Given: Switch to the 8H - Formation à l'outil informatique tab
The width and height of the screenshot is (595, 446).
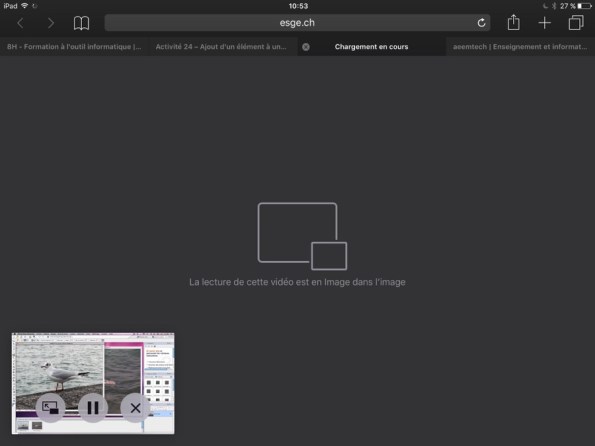Looking at the screenshot, I should click(74, 47).
